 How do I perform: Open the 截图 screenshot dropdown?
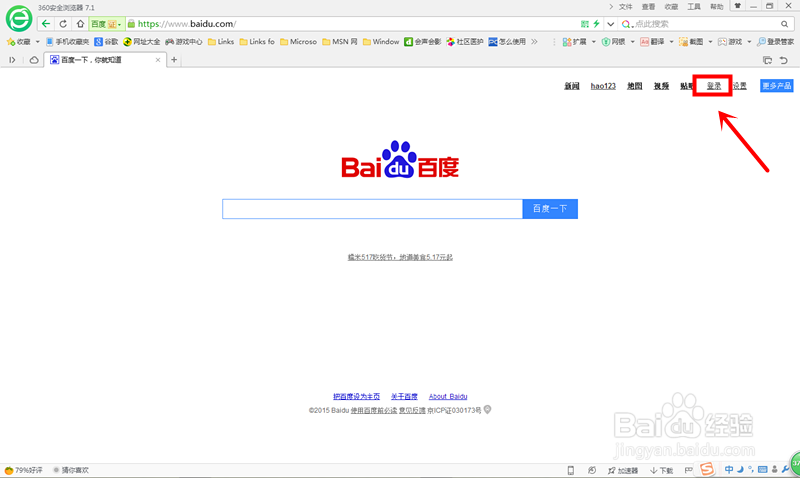click(x=695, y=42)
